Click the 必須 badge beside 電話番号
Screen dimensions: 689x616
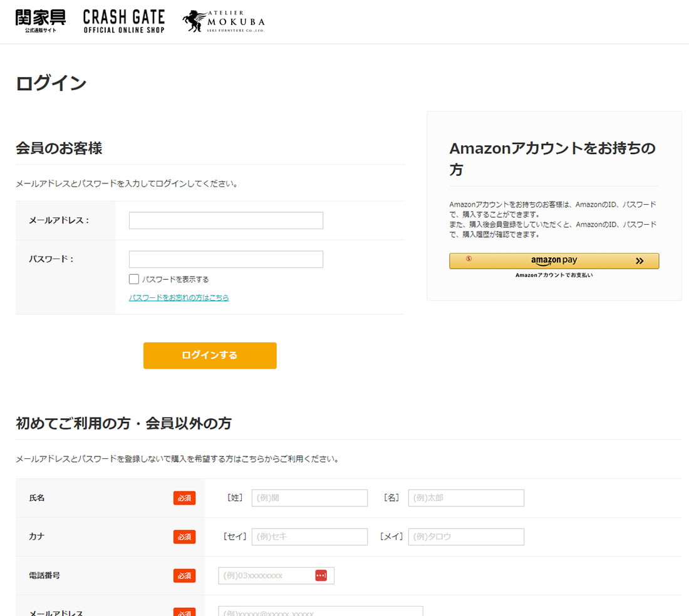pyautogui.click(x=184, y=576)
